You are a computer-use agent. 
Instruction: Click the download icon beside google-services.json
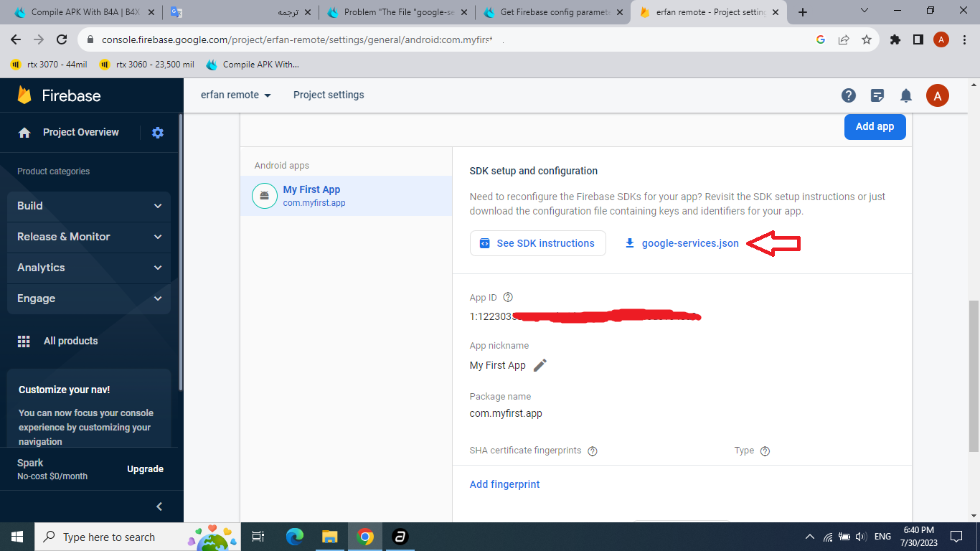click(630, 243)
